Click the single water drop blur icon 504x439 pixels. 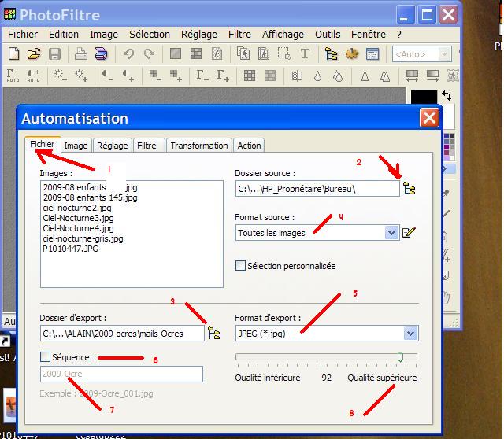pos(317,76)
